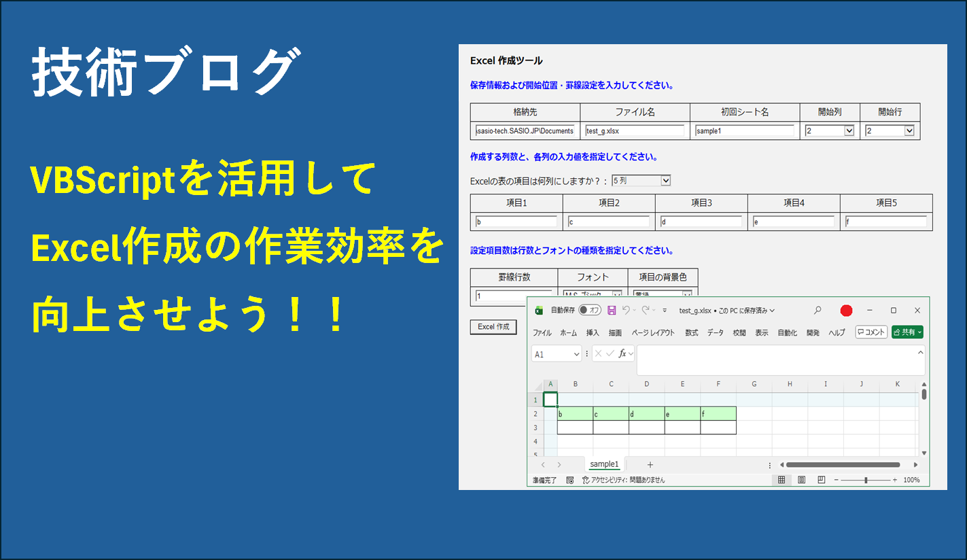This screenshot has width=967, height=560.
Task: Open Excel search with magnifier icon
Action: (x=817, y=311)
